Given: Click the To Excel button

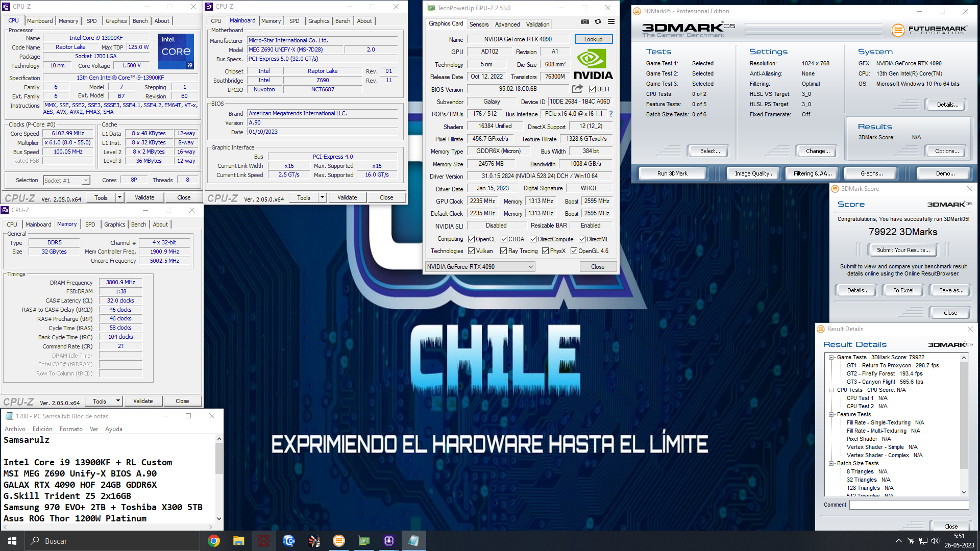Looking at the screenshot, I should 903,290.
